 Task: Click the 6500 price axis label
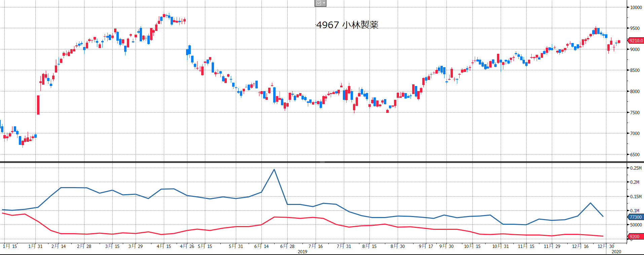tap(635, 155)
